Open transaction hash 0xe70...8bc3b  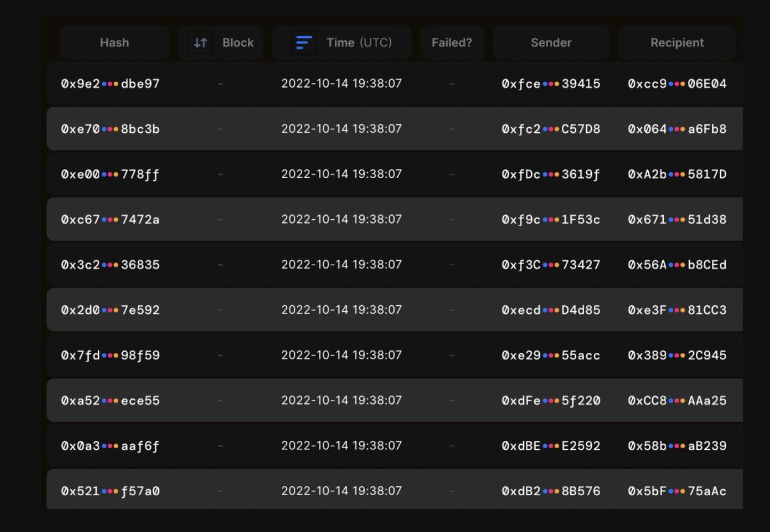click(110, 129)
